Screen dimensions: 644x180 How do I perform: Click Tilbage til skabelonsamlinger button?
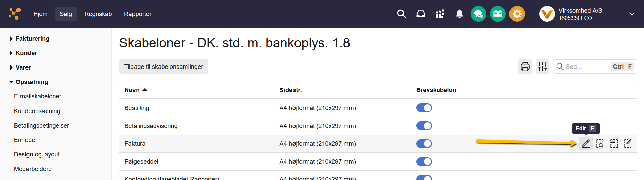[163, 66]
